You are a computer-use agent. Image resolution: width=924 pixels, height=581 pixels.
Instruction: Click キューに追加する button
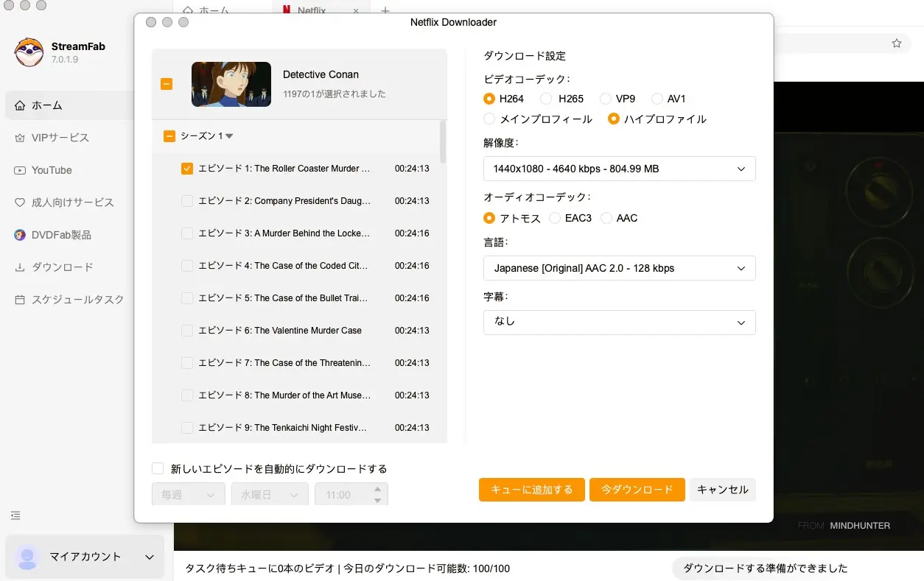[532, 490]
